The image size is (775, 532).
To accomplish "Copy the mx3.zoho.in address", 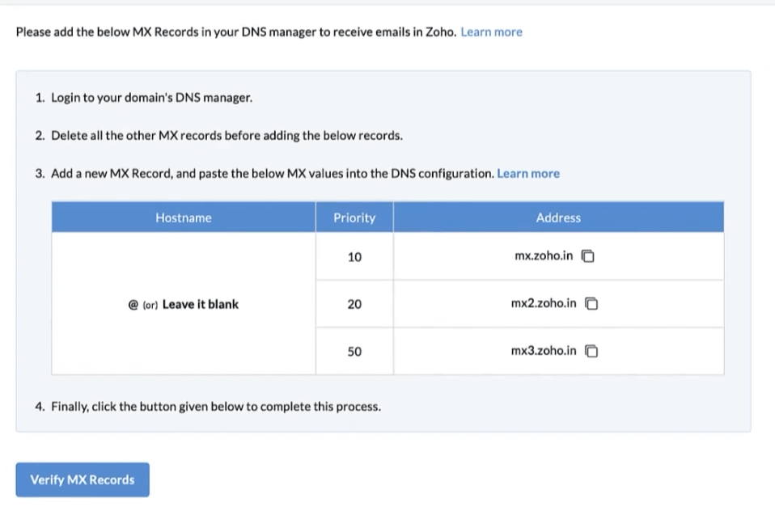I will coord(591,351).
